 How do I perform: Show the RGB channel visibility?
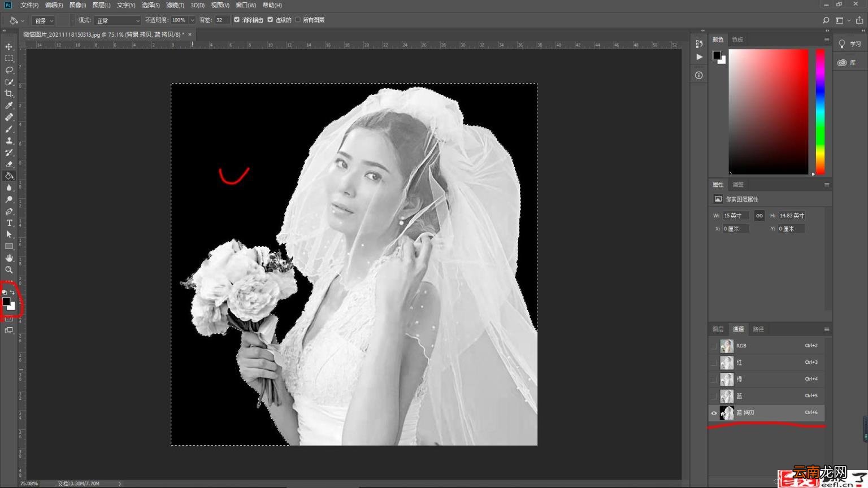tap(714, 346)
